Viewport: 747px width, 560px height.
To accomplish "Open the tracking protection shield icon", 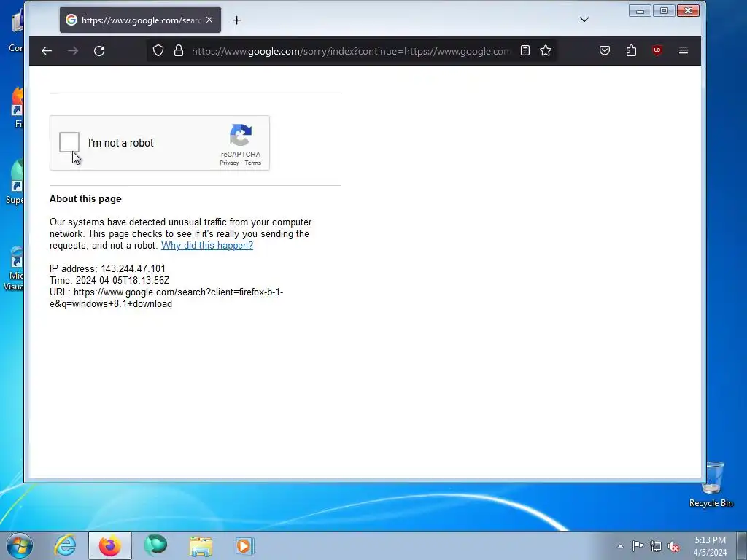I will pos(158,50).
